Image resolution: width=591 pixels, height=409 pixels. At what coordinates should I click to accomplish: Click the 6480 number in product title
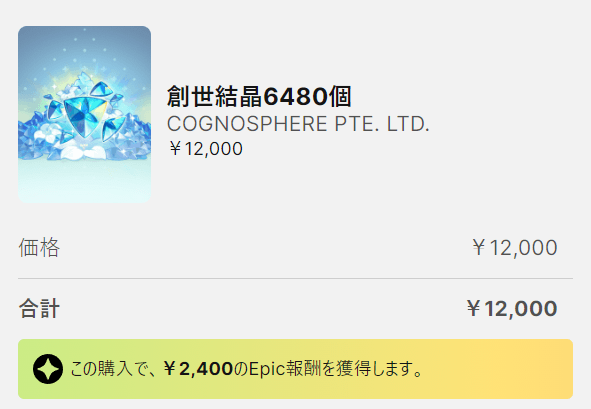pyautogui.click(x=296, y=97)
